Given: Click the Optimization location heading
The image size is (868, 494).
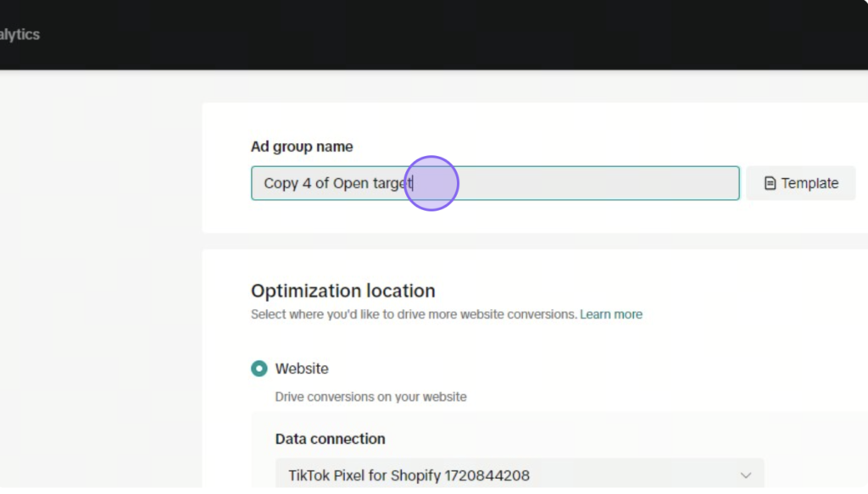Looking at the screenshot, I should [x=342, y=291].
